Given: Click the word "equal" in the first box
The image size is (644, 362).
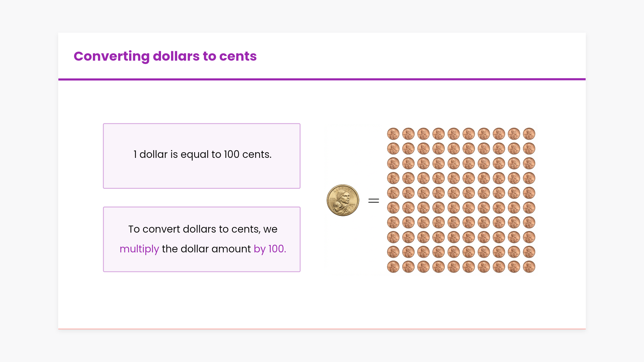Looking at the screenshot, I should pos(195,155).
